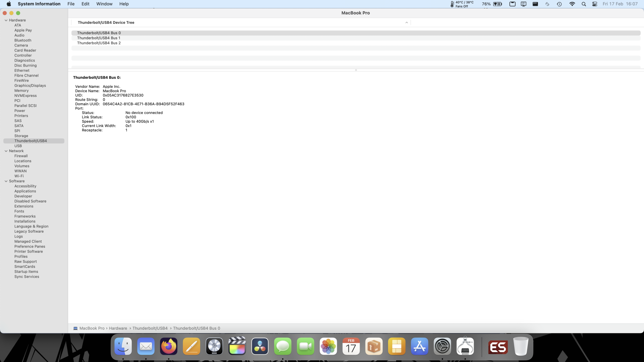Collapse the Network section
Image resolution: width=644 pixels, height=362 pixels.
(6, 151)
